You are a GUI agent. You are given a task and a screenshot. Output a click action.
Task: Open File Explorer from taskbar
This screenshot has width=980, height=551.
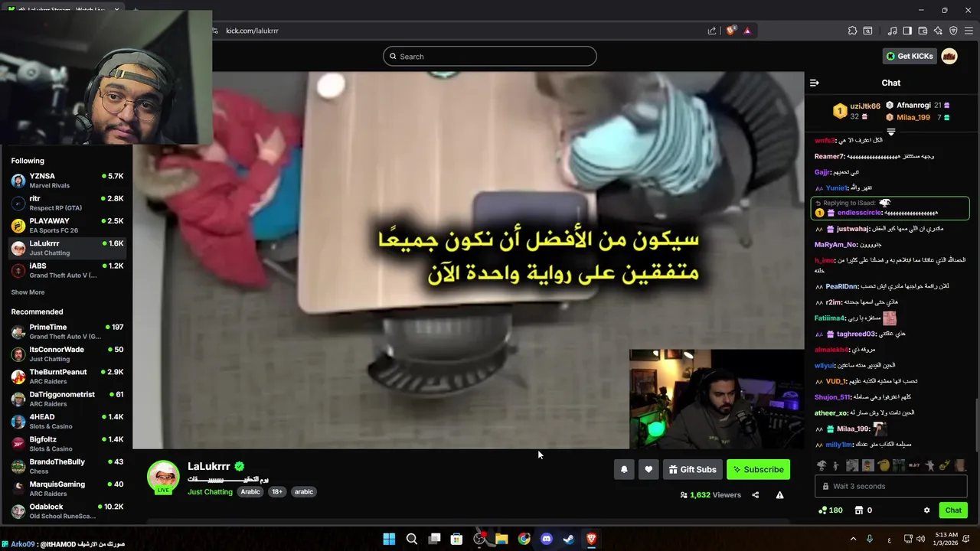pyautogui.click(x=501, y=539)
